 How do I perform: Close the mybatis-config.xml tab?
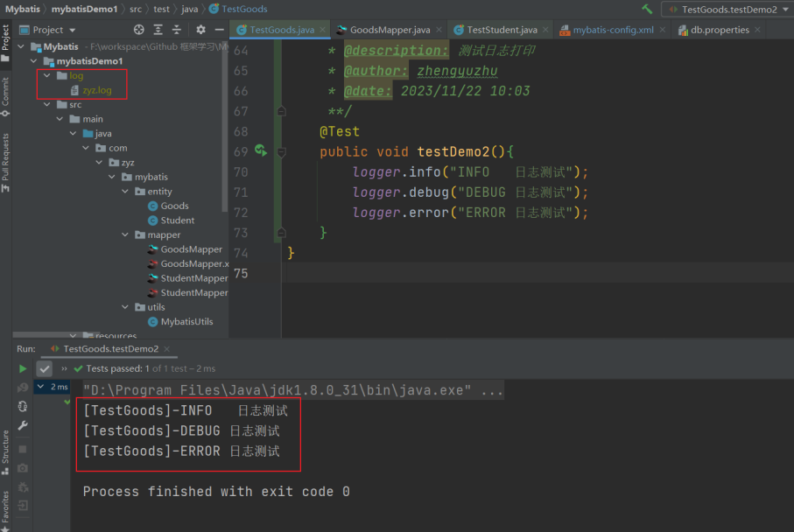(662, 30)
